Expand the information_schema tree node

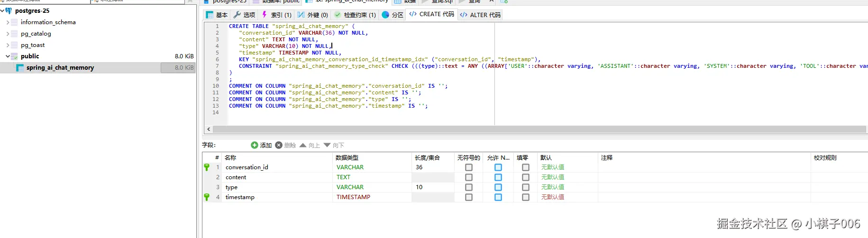(8, 22)
